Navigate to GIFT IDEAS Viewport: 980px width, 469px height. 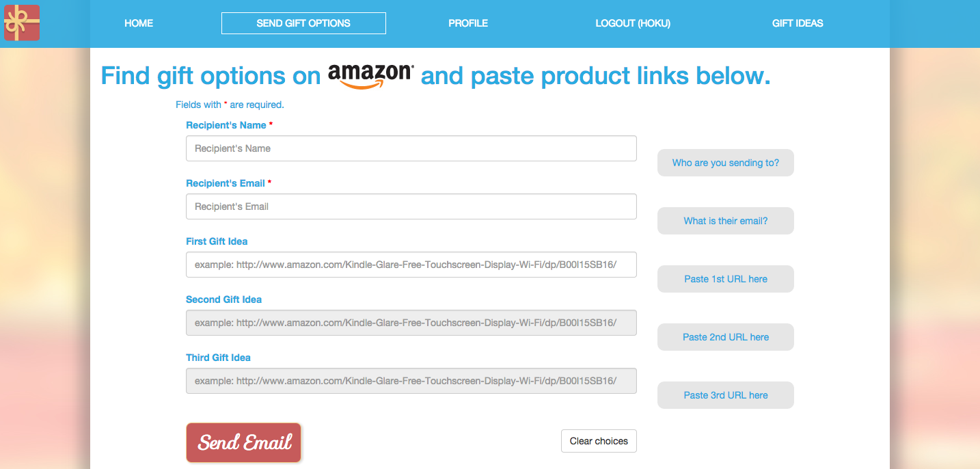[798, 23]
